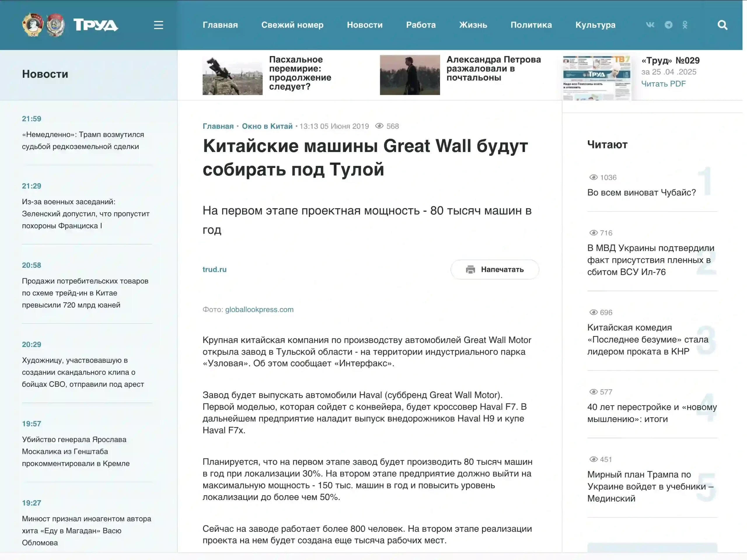Go to Главная in top navigation
The image size is (747, 560).
click(x=220, y=25)
